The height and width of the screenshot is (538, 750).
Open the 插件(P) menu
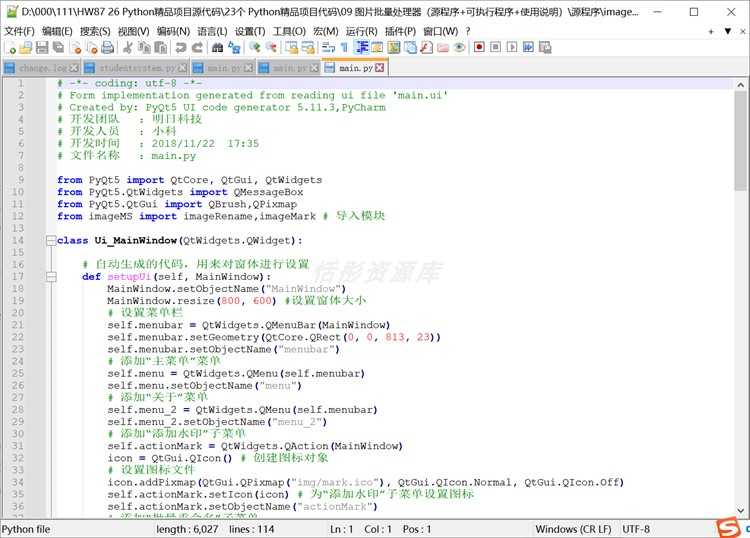[x=400, y=32]
